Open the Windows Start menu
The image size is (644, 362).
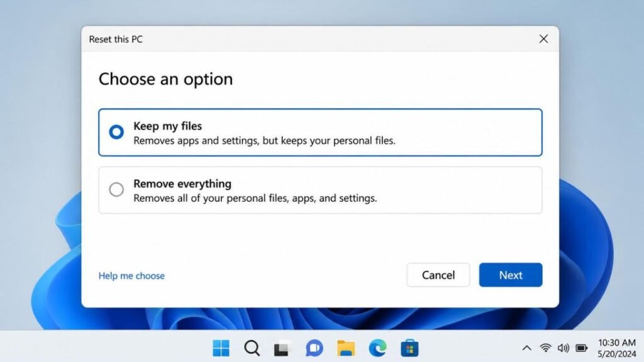point(221,348)
